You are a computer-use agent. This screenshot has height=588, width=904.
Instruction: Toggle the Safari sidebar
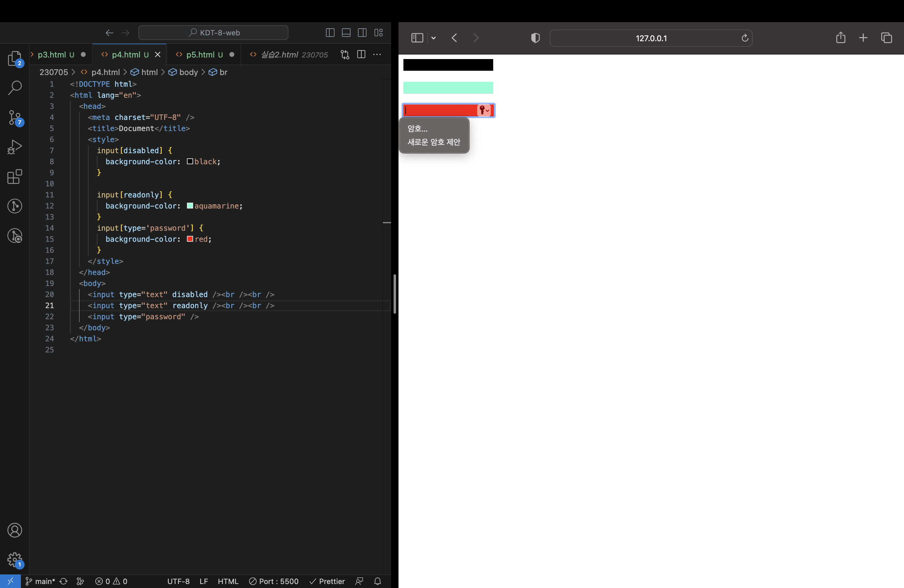pyautogui.click(x=417, y=38)
